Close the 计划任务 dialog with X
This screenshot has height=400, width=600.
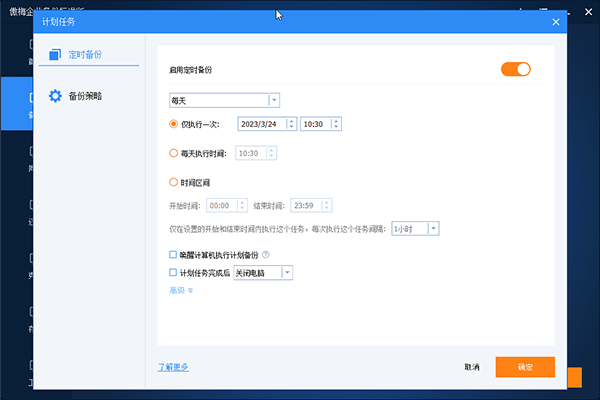coord(556,21)
